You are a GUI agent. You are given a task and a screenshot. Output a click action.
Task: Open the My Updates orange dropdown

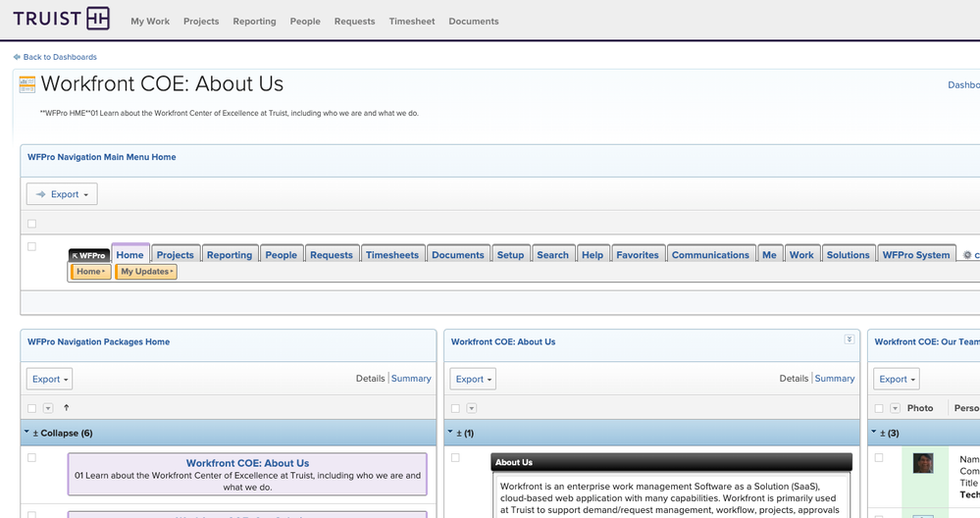[146, 272]
